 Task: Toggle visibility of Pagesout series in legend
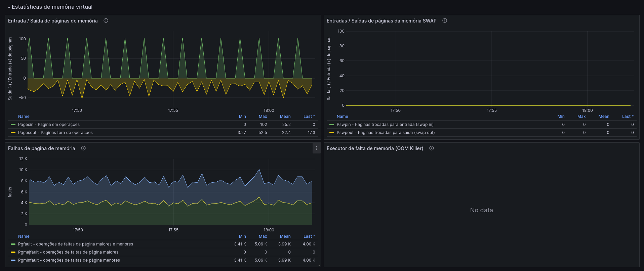55,133
